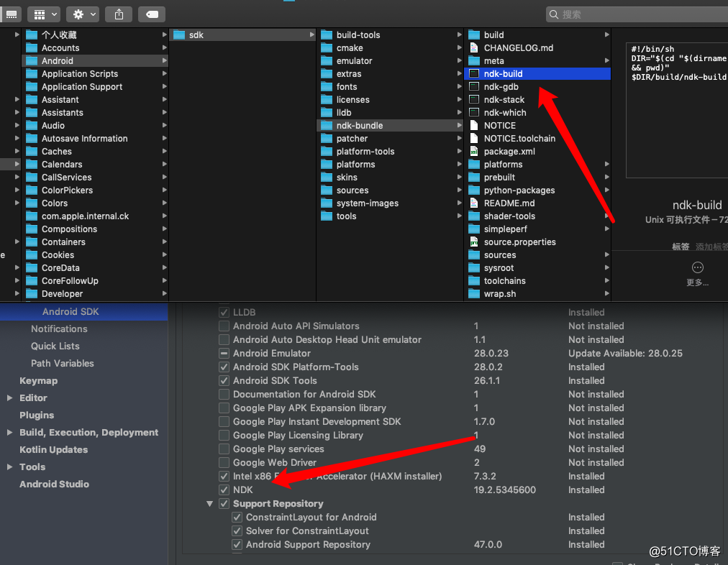Open Notifications settings page
This screenshot has height=565, width=728.
click(59, 329)
